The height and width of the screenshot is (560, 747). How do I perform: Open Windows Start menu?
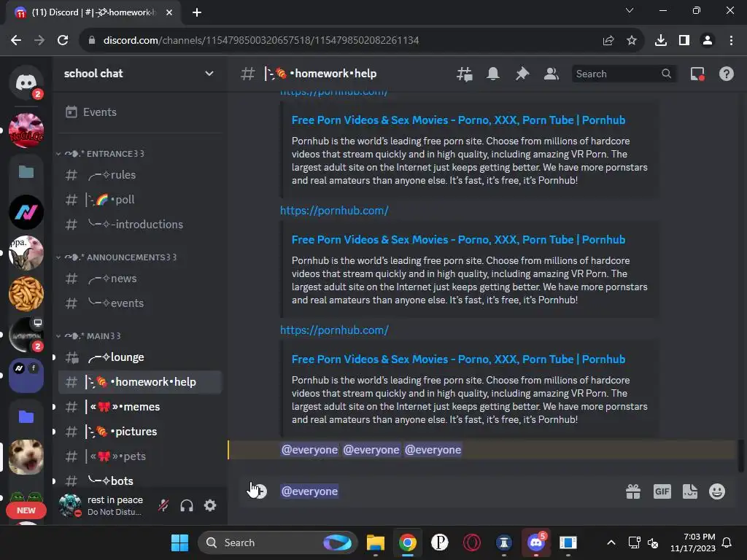[179, 542]
